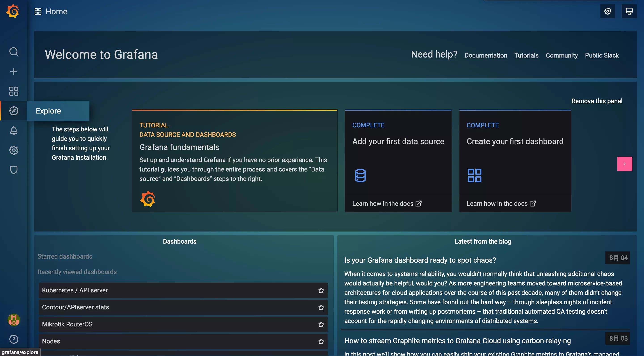Image resolution: width=644 pixels, height=356 pixels.
Task: Open the Documentation help link
Action: tap(485, 55)
